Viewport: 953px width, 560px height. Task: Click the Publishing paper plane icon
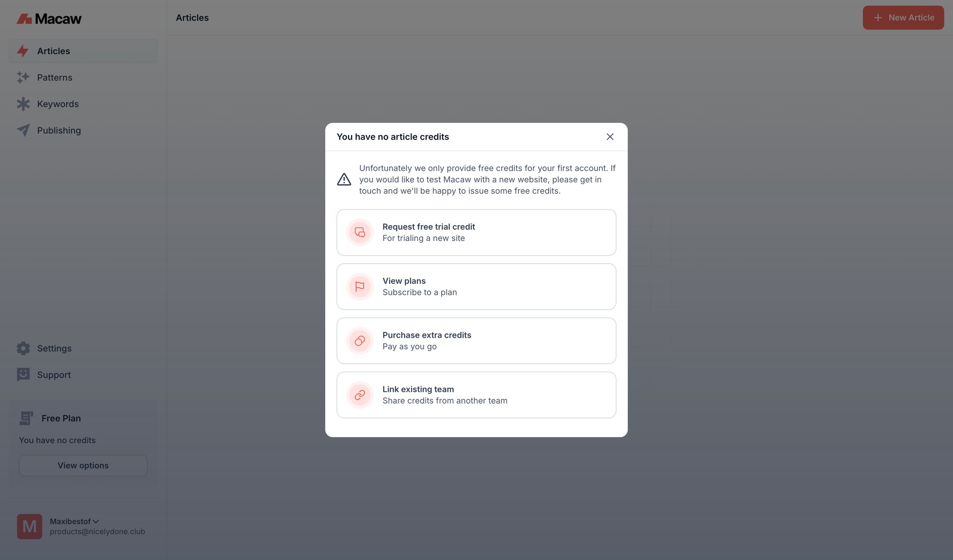[x=23, y=130]
